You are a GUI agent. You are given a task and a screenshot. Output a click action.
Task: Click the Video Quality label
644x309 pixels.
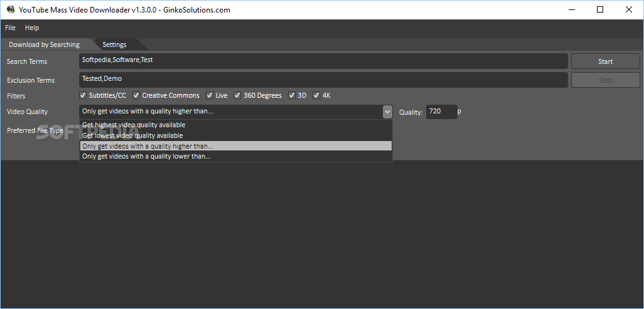tap(27, 112)
